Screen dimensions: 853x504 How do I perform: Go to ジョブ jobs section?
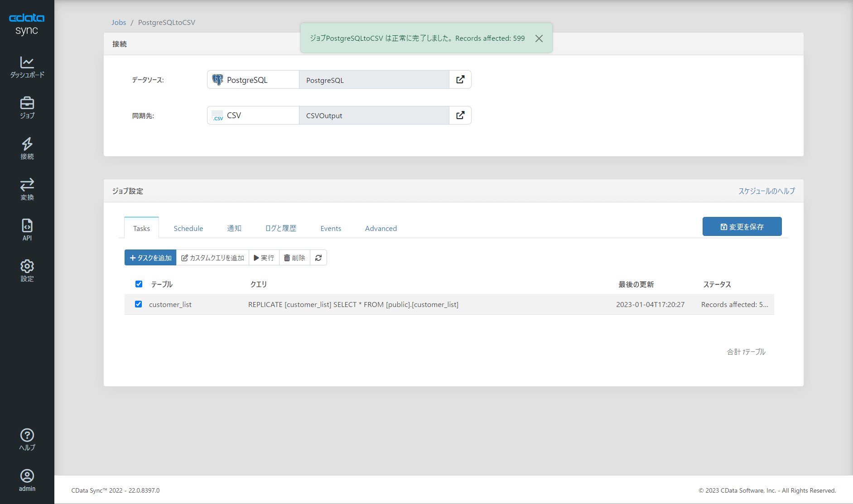27,108
